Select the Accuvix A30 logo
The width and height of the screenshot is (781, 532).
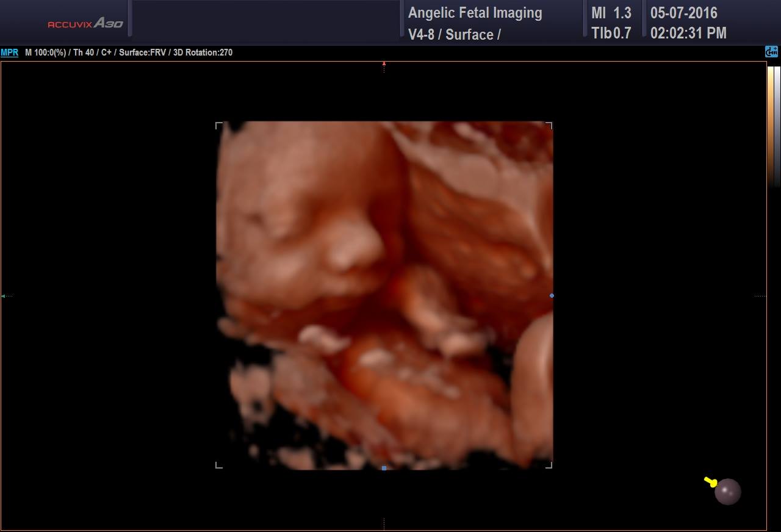[85, 23]
